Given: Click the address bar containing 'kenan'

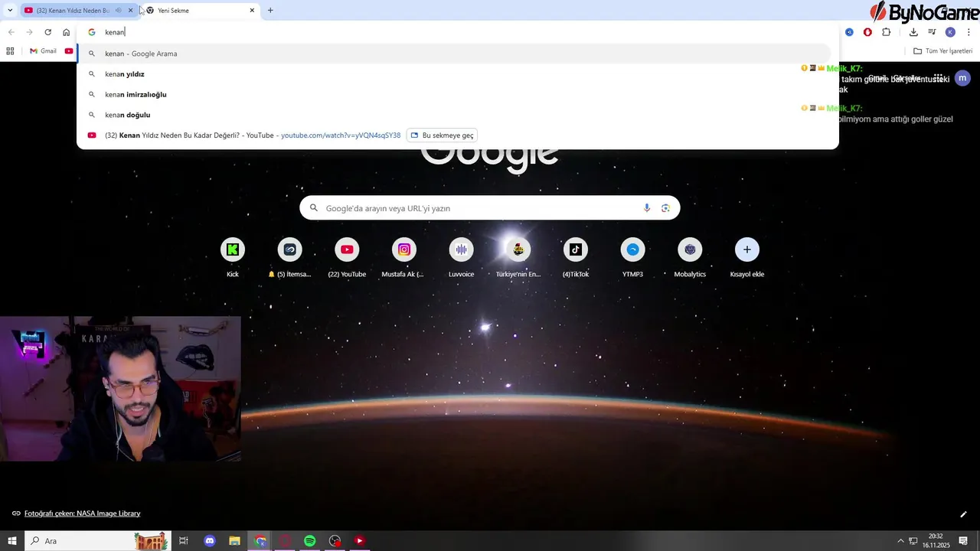Looking at the screenshot, I should 459,32.
